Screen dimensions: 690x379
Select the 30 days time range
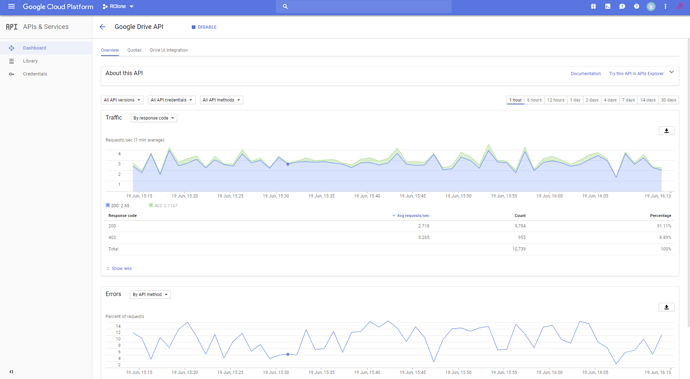(668, 100)
